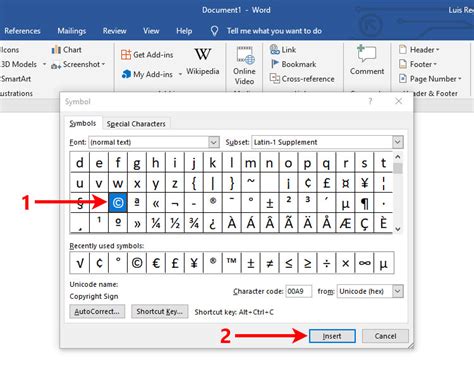Expand the Screenshot dropdown arrow
Screen dimensions: 474x379
tap(103, 64)
